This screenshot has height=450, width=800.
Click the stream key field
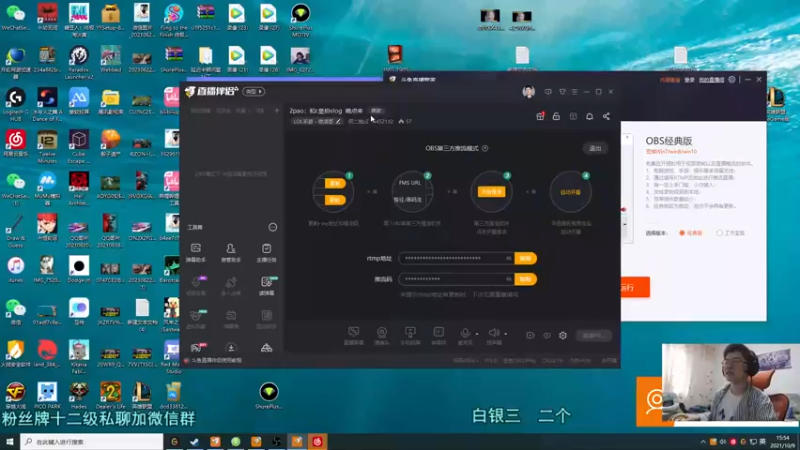tap(456, 279)
